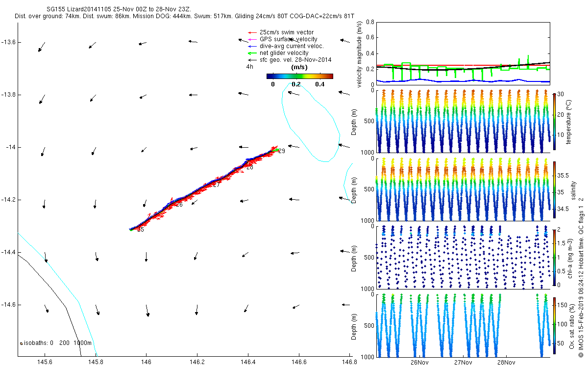This screenshot has height=368, width=588.
Task: Click the '146' longitude tick label
Action: click(x=146, y=362)
